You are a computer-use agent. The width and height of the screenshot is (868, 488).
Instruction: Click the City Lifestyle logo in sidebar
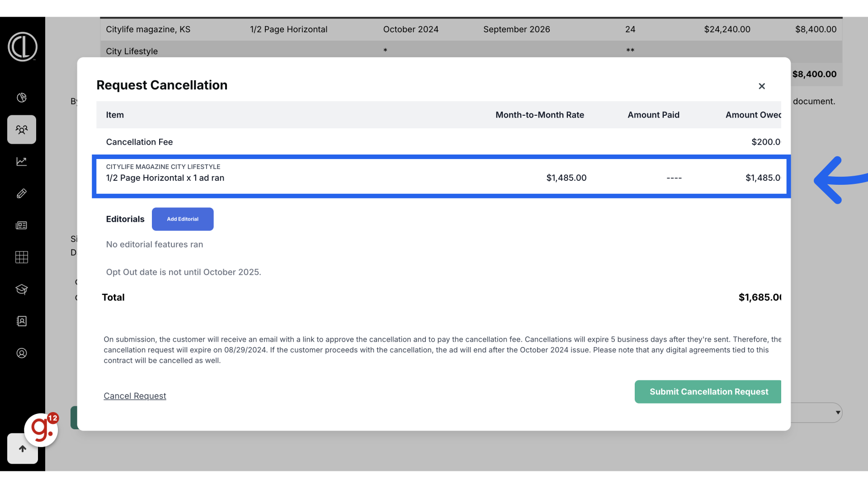point(22,47)
